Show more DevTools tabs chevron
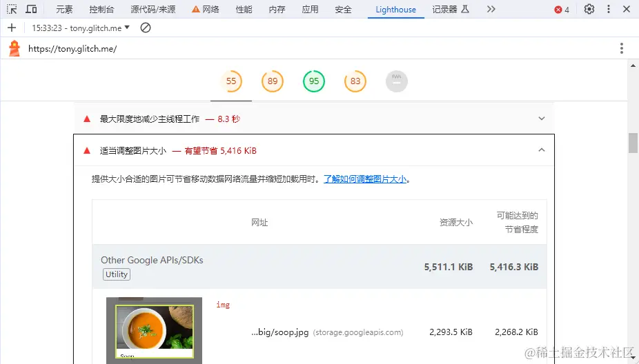639x364 pixels. (x=491, y=9)
